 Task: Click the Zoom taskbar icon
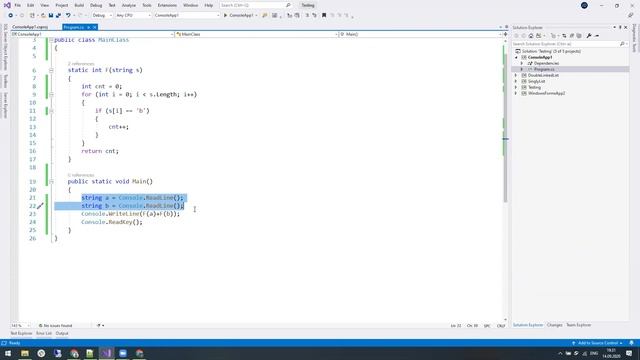pos(123,353)
